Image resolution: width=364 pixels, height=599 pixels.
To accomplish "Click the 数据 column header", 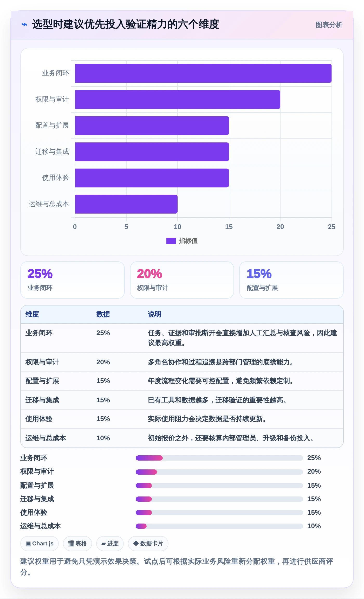I will [103, 314].
